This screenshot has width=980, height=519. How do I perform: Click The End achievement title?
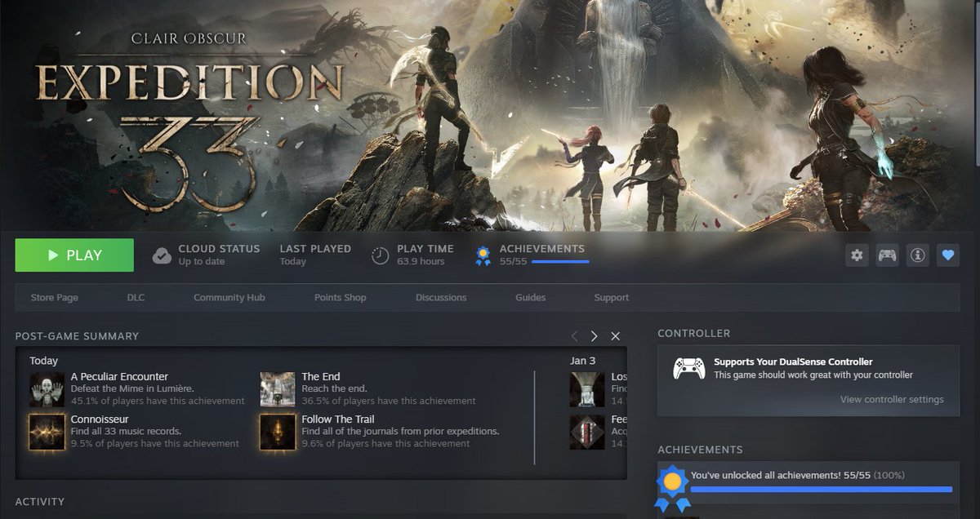pos(321,377)
